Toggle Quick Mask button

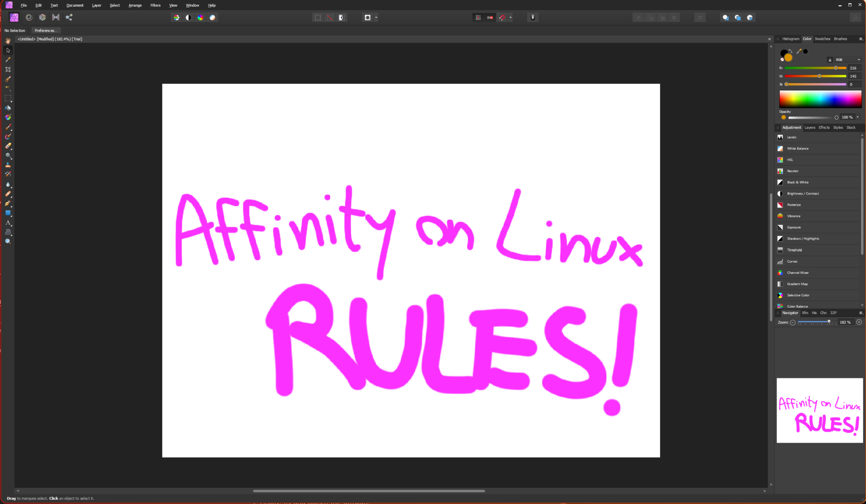(x=367, y=17)
